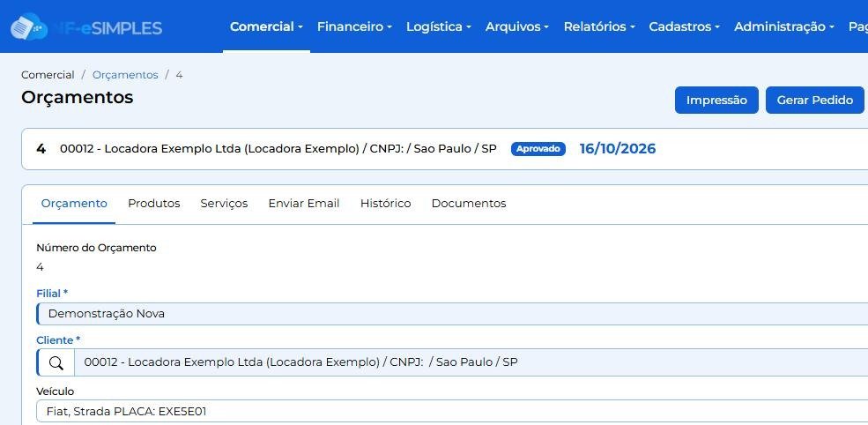
Task: Click the Aprovado status badge
Action: coord(538,149)
